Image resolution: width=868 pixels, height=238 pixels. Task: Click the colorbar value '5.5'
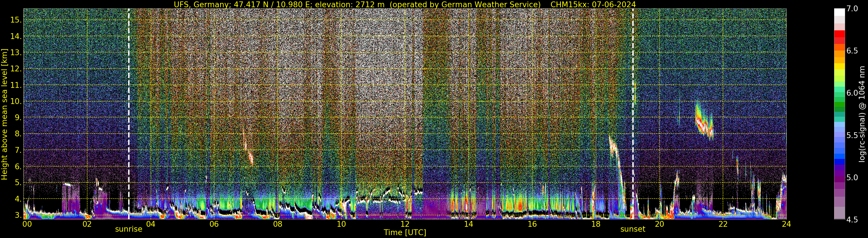coord(852,135)
